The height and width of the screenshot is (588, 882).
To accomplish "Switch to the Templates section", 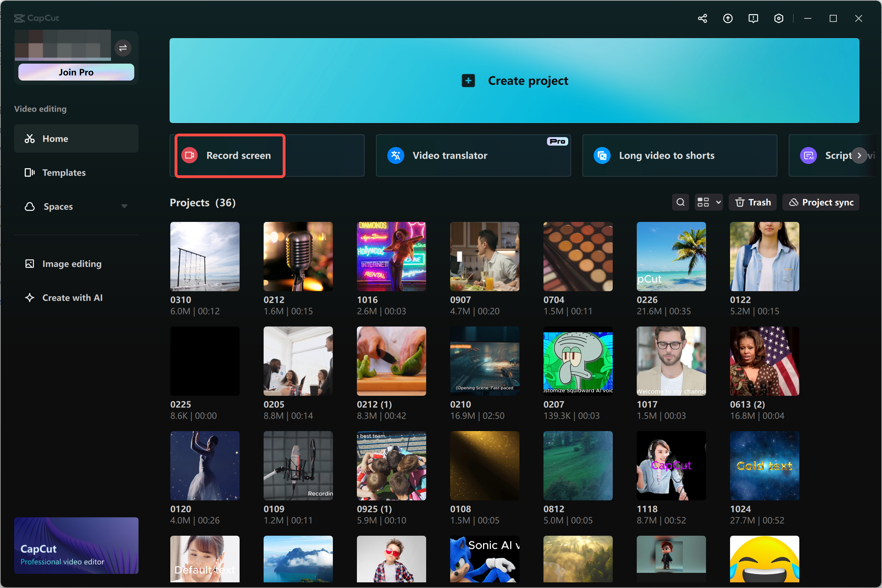I will pyautogui.click(x=64, y=172).
